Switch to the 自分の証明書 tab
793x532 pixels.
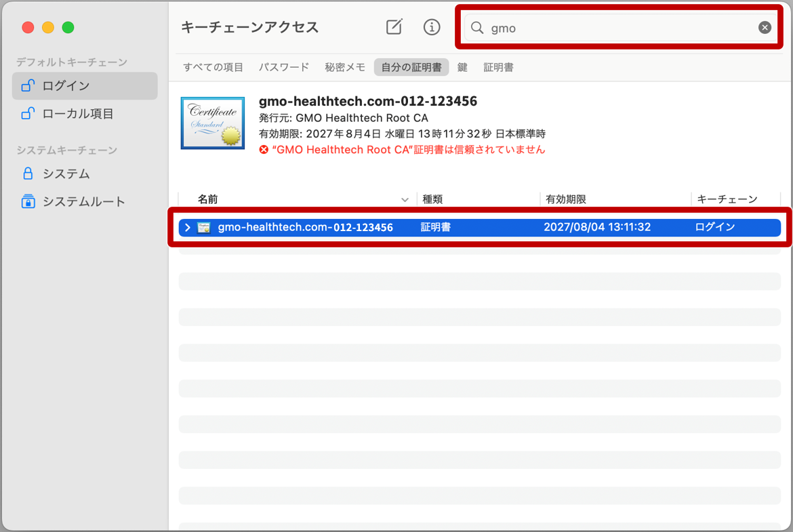coord(411,67)
